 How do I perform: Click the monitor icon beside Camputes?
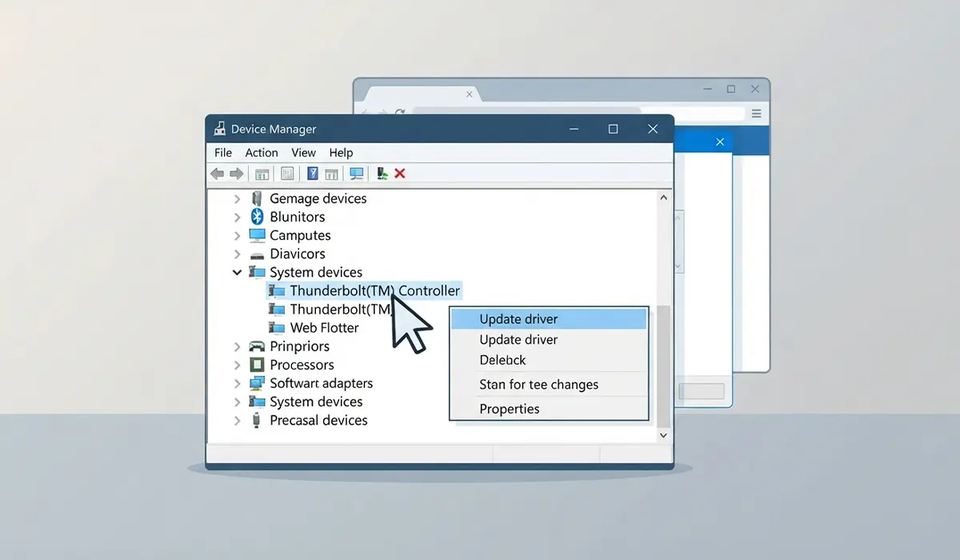pyautogui.click(x=257, y=235)
